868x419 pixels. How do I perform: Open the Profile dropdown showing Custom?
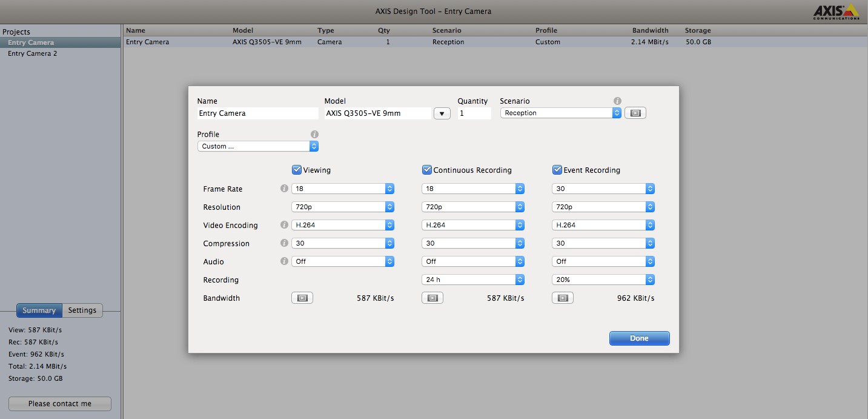tap(258, 146)
